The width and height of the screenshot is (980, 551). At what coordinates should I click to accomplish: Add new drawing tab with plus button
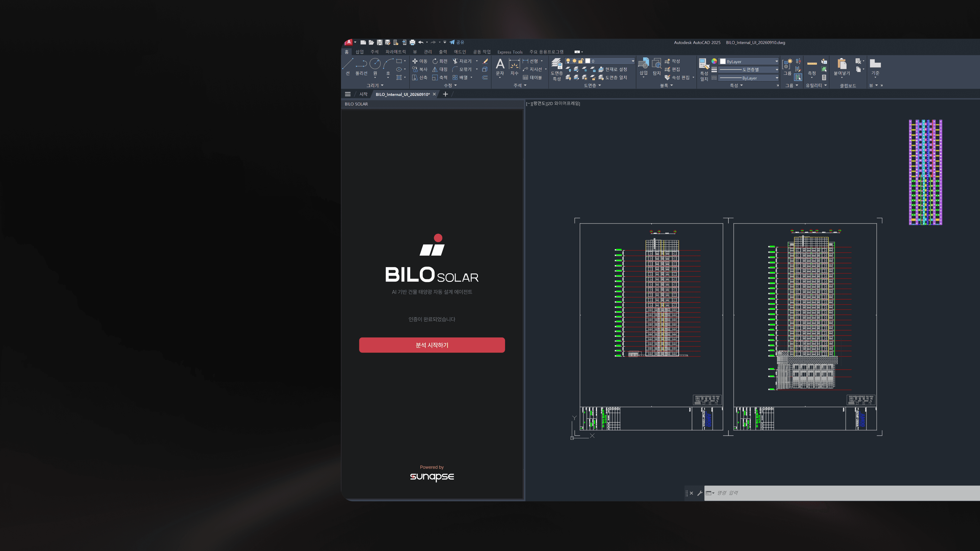pos(446,94)
